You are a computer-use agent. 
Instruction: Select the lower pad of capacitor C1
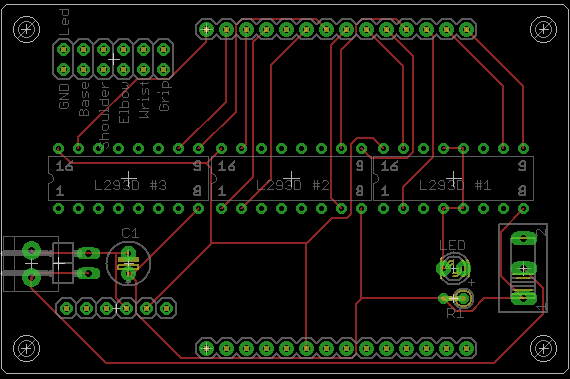128,274
